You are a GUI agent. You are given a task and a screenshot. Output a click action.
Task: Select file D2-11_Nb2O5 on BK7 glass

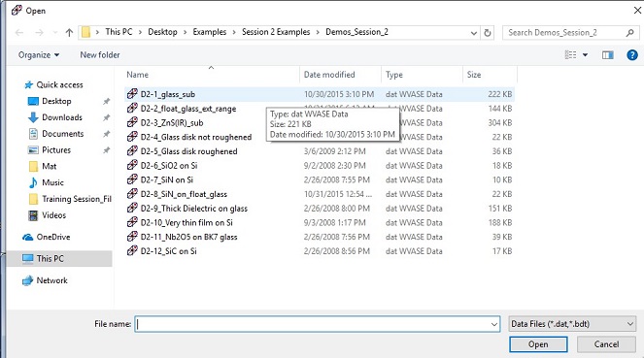[x=189, y=237]
